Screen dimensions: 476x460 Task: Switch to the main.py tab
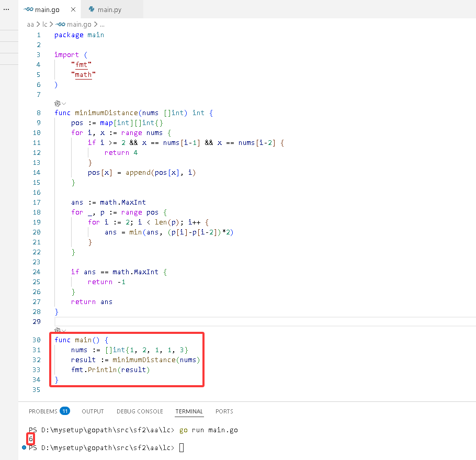109,10
